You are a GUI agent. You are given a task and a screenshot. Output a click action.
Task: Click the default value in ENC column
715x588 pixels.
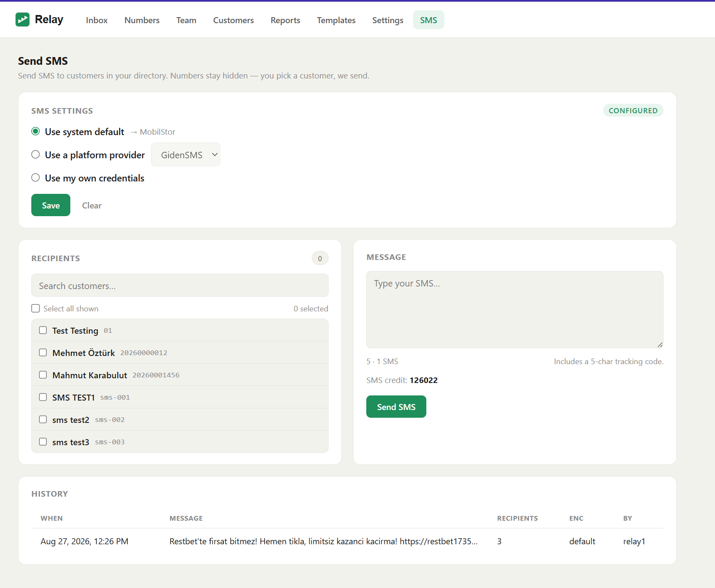[582, 541]
